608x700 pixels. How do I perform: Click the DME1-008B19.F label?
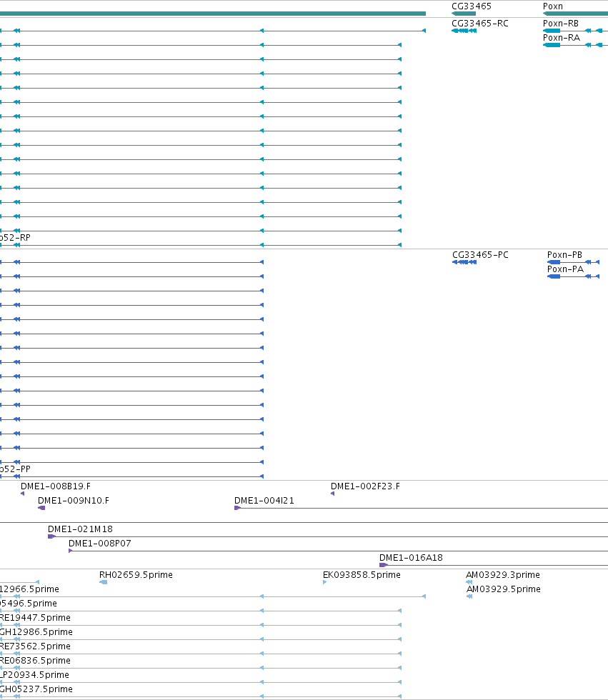(56, 486)
